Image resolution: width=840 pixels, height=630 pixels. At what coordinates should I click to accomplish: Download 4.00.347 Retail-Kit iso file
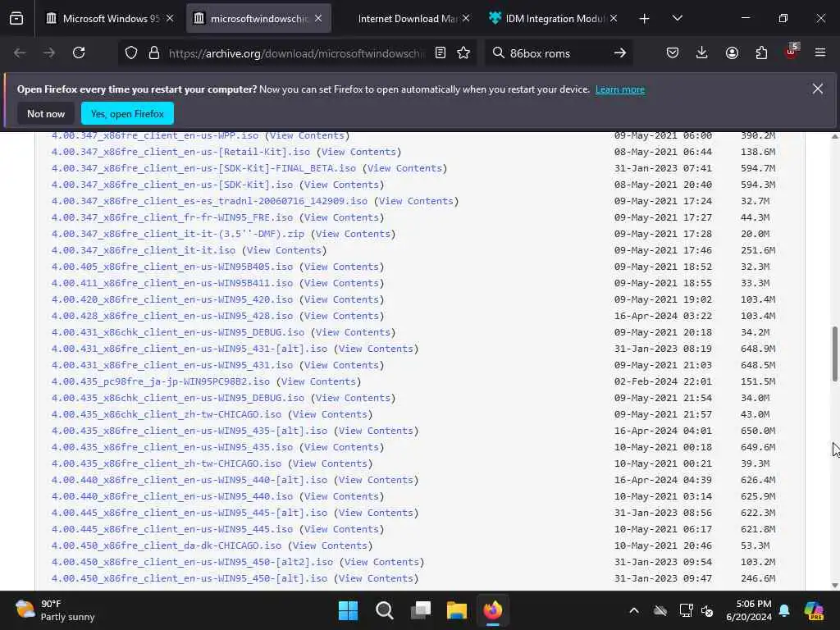click(x=180, y=152)
